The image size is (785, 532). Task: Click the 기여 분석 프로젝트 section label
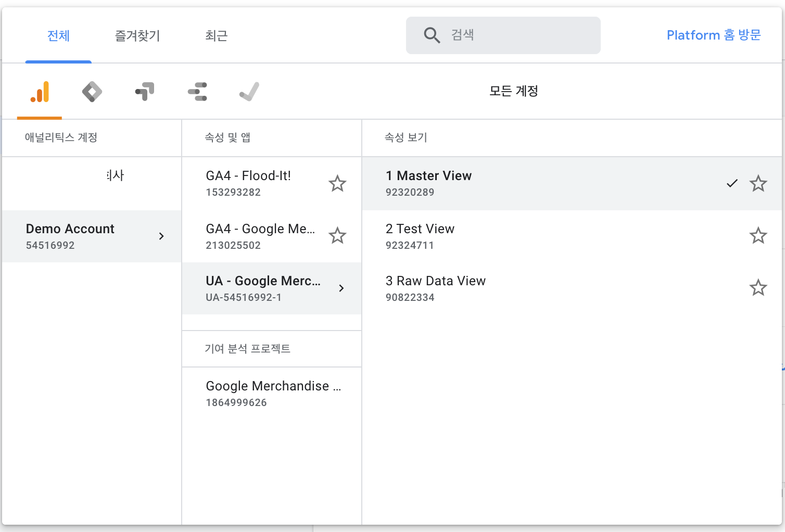(x=248, y=349)
